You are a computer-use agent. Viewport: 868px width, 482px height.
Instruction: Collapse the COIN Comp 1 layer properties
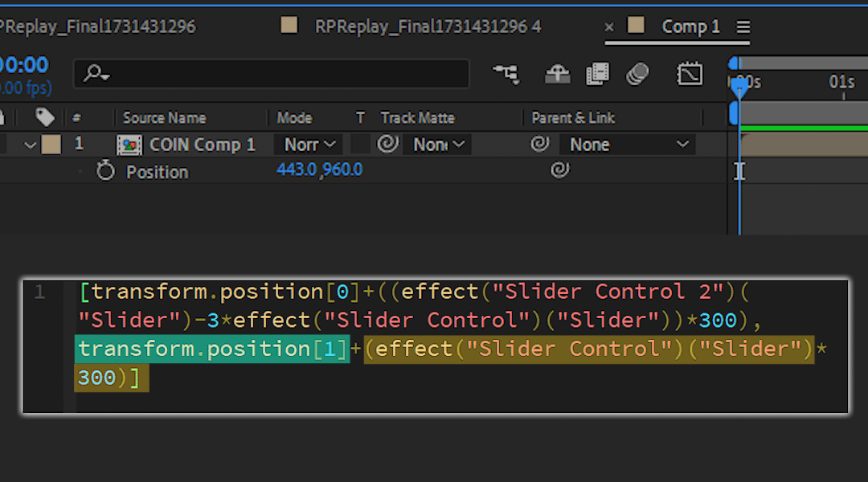(31, 145)
